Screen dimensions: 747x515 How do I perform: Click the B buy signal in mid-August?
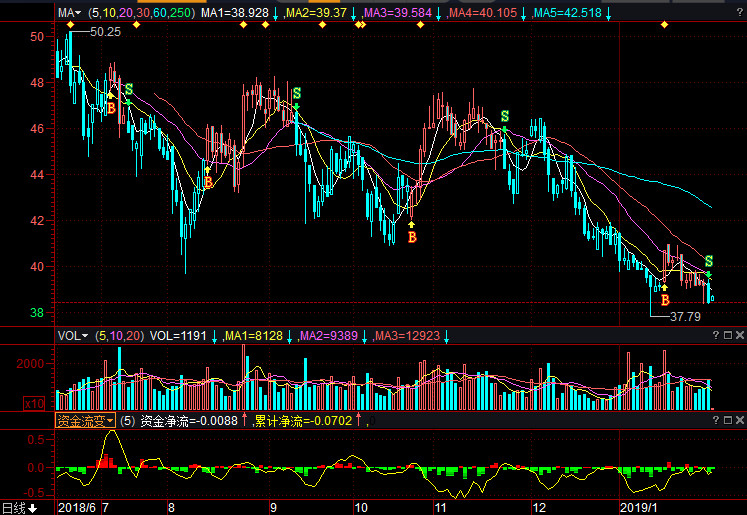click(x=208, y=182)
